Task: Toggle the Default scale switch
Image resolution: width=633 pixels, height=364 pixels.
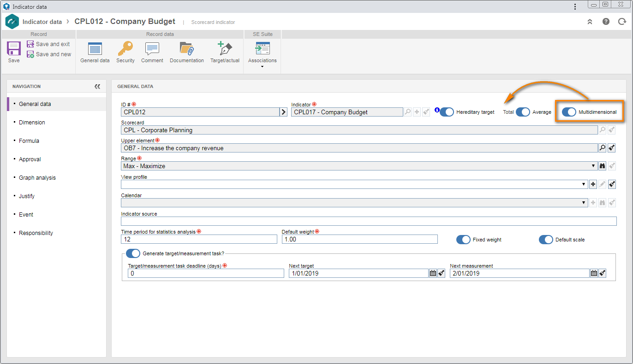Action: coord(546,240)
